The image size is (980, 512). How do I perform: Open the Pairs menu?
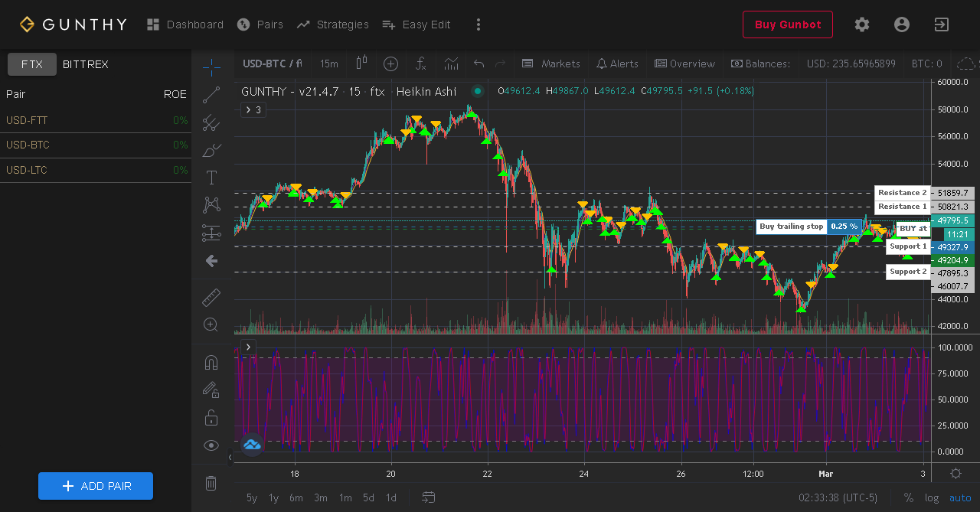[260, 24]
